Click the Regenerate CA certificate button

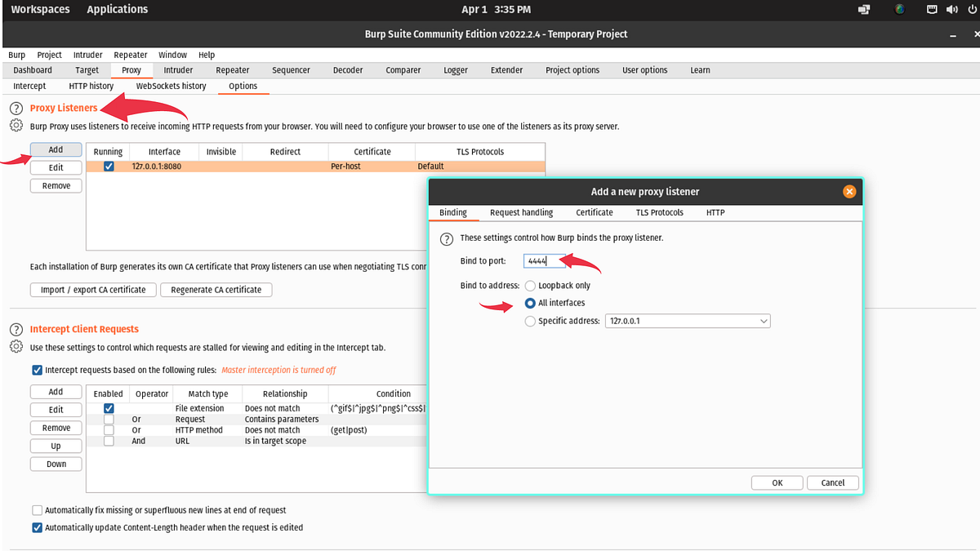point(216,289)
